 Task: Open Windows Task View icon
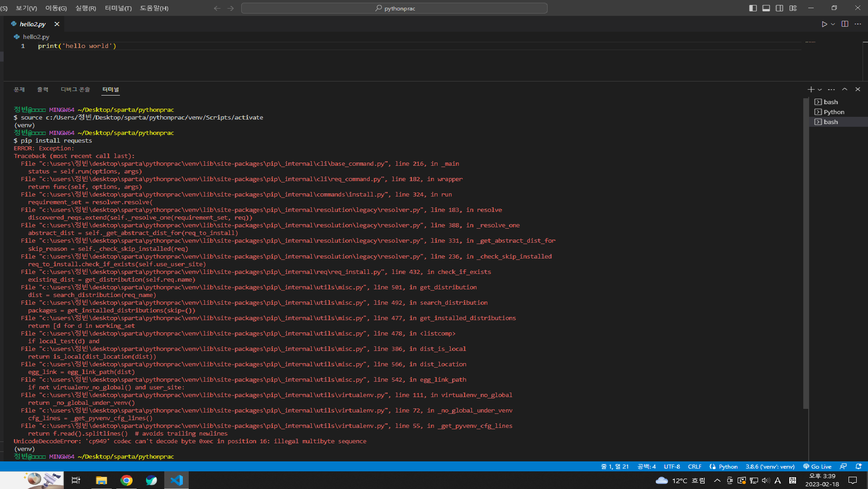pyautogui.click(x=76, y=480)
